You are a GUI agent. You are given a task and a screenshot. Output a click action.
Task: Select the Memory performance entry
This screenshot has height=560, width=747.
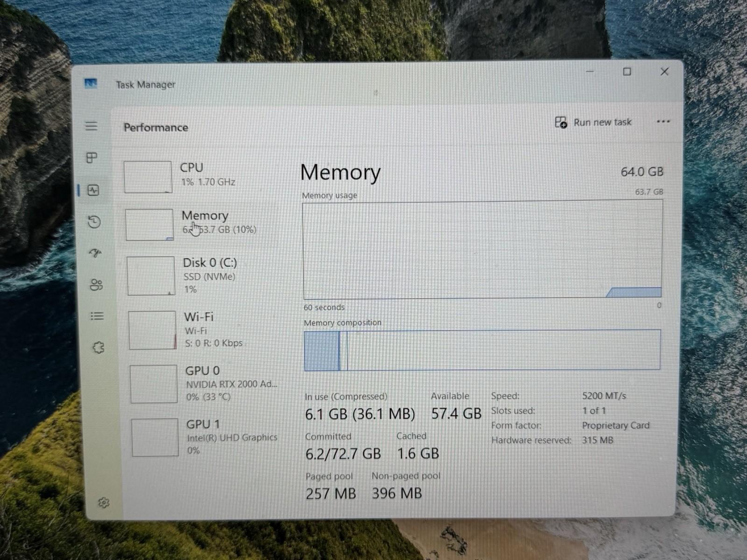coord(204,224)
